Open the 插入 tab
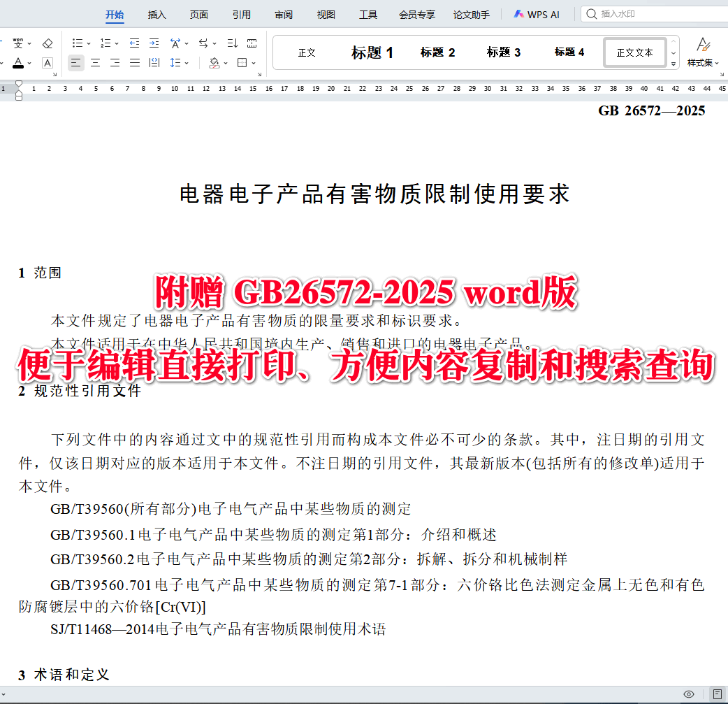 [x=157, y=15]
